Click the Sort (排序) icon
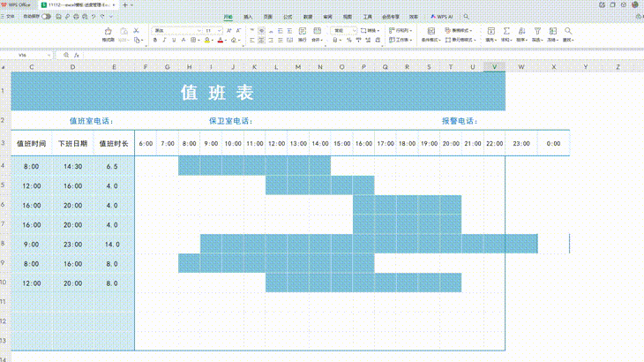 pos(521,31)
